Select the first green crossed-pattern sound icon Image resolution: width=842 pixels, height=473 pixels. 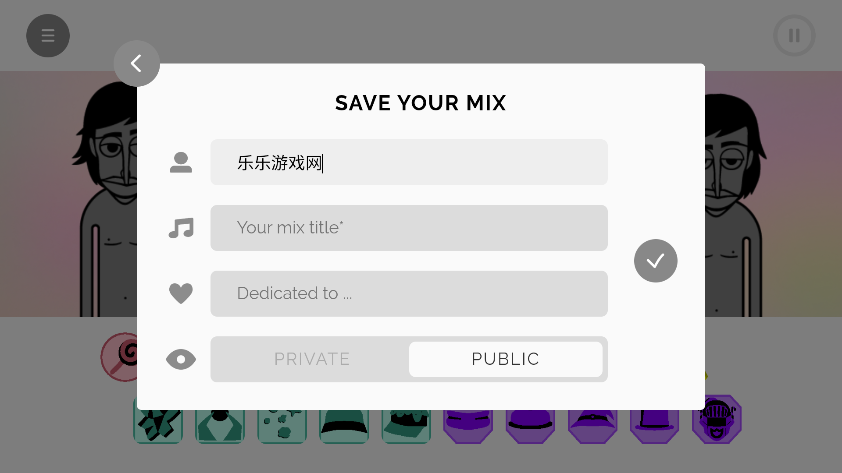pyautogui.click(x=158, y=424)
